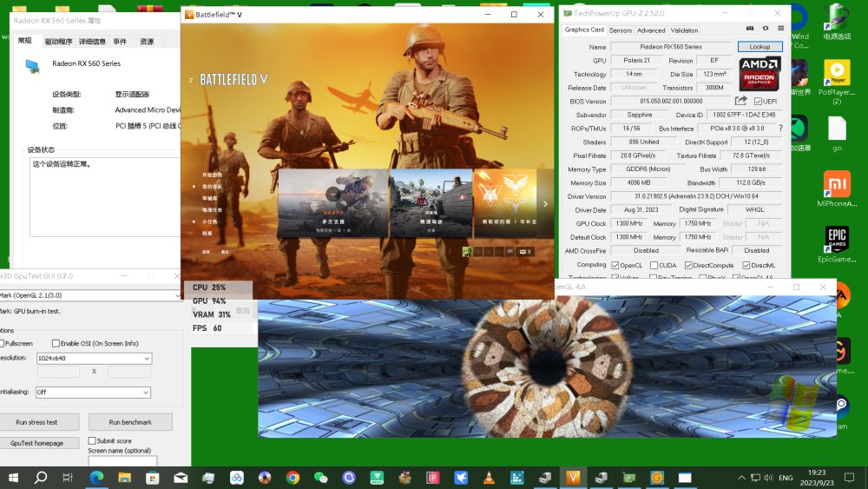The image size is (868, 489).
Task: Open 驱动程序 tab in Radeon properties
Action: (58, 42)
